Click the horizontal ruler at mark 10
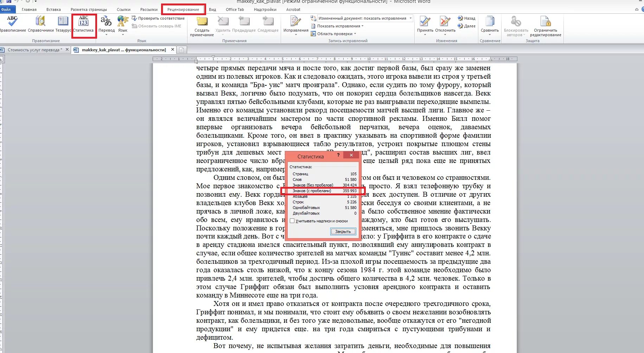 tap(369, 59)
